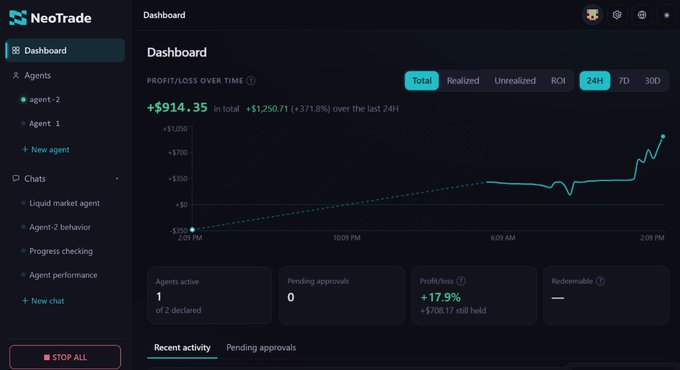The width and height of the screenshot is (680, 370).
Task: Switch to Pending approvals tab
Action: click(261, 348)
